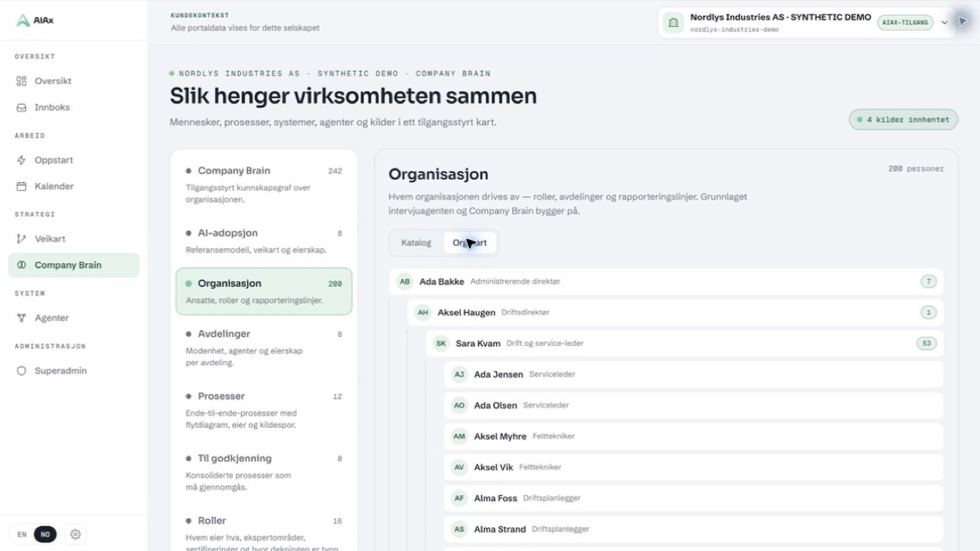Click 'Administrerende direktør' title text

click(x=515, y=282)
